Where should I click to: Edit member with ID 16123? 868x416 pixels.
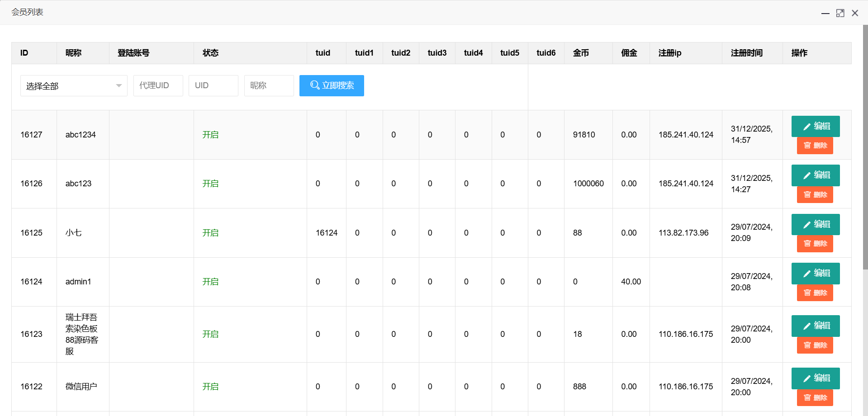tap(815, 326)
